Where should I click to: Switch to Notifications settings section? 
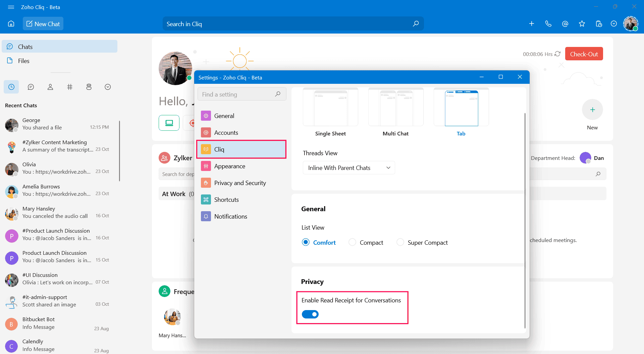click(x=230, y=217)
